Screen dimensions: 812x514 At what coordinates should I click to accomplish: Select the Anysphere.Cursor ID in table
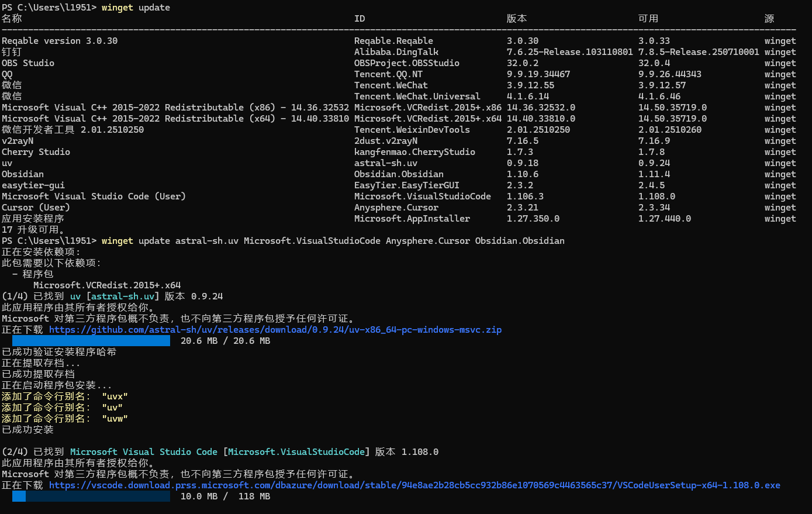tap(396, 208)
